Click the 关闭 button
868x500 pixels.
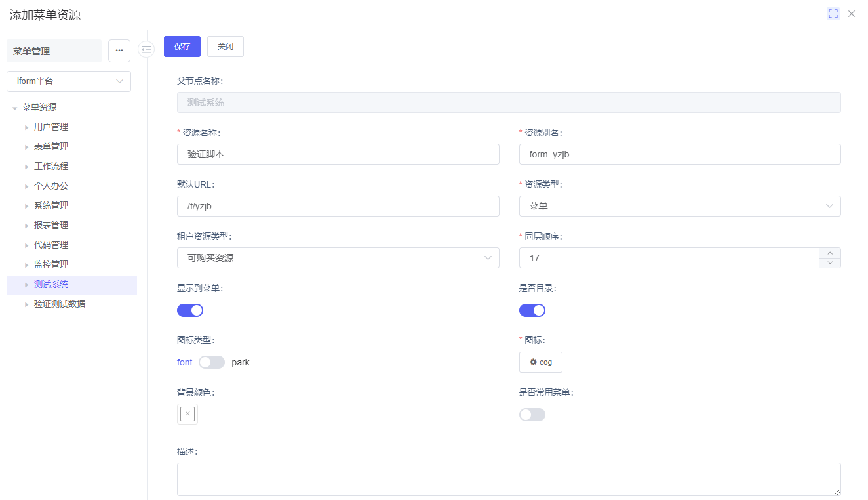(226, 47)
